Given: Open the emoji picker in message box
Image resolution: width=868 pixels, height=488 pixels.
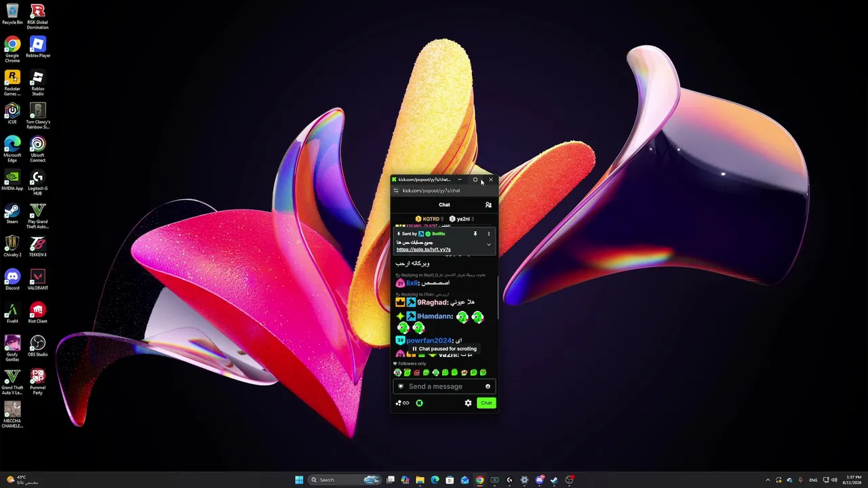Looking at the screenshot, I should 488,386.
